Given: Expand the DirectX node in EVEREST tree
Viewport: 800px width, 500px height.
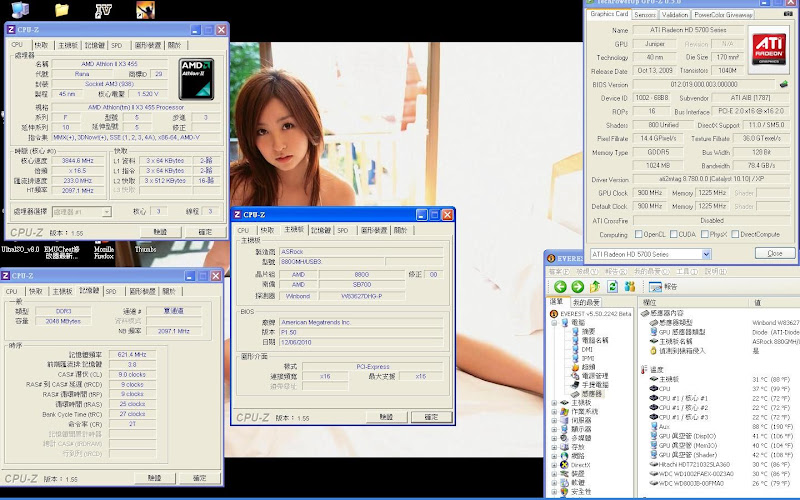Looking at the screenshot, I should pyautogui.click(x=555, y=464).
